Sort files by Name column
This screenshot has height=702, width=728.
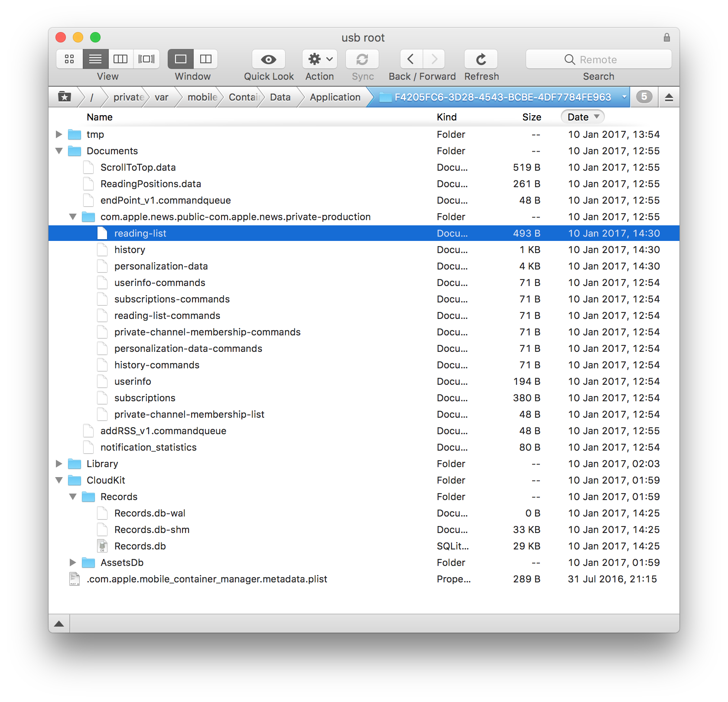pyautogui.click(x=100, y=117)
